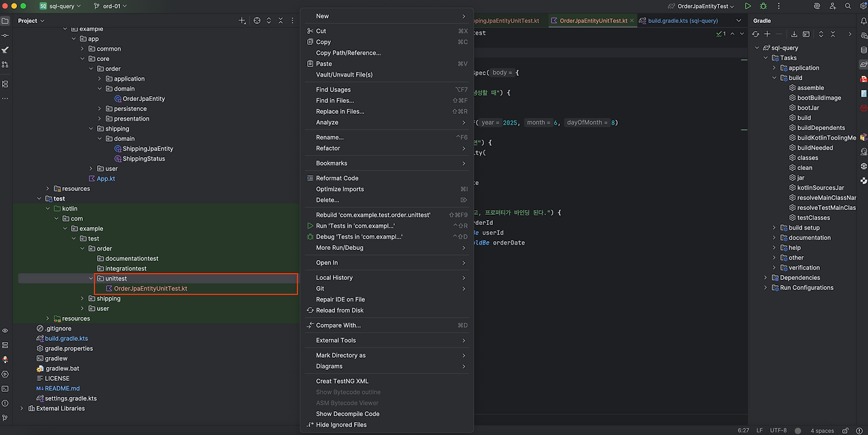Open the Notifications bell panel
Screen dimensions: 868x435
pos(863,21)
